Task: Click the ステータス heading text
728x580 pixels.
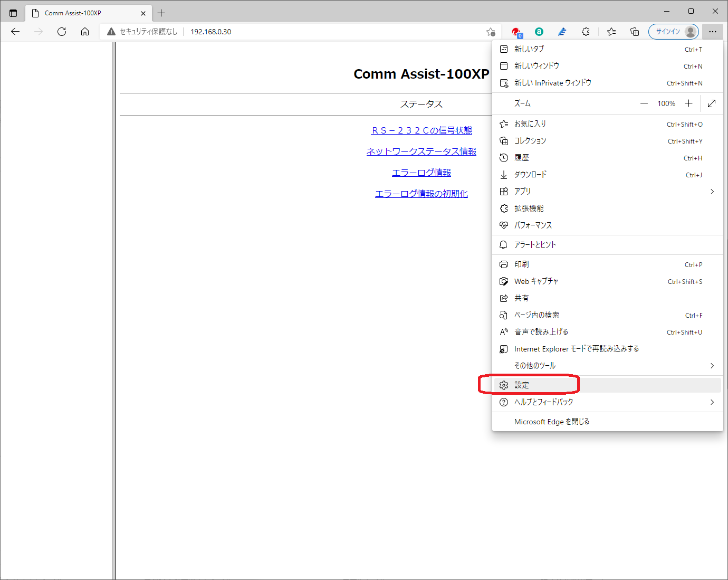Action: coord(422,104)
